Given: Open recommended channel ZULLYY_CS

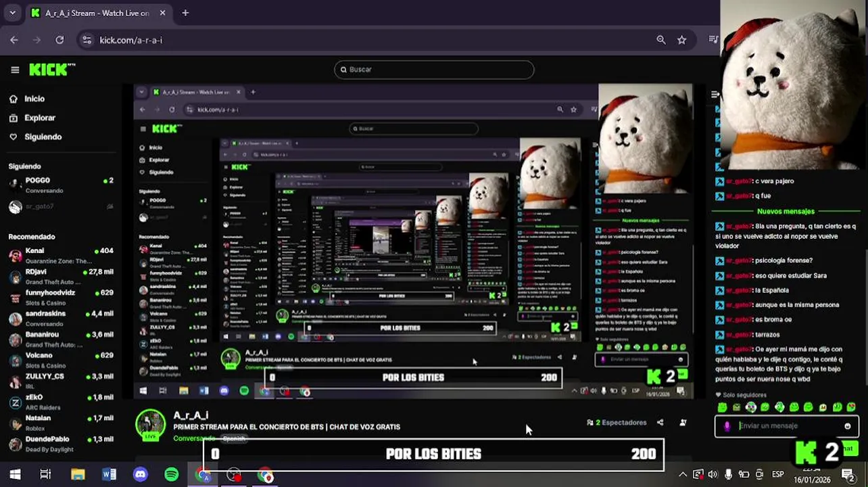Looking at the screenshot, I should 61,381.
